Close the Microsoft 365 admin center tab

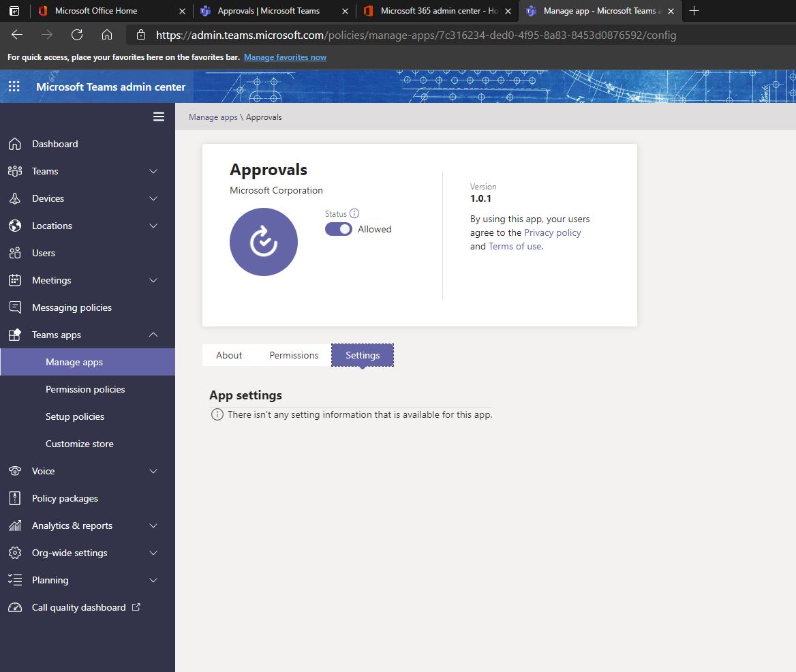(508, 11)
